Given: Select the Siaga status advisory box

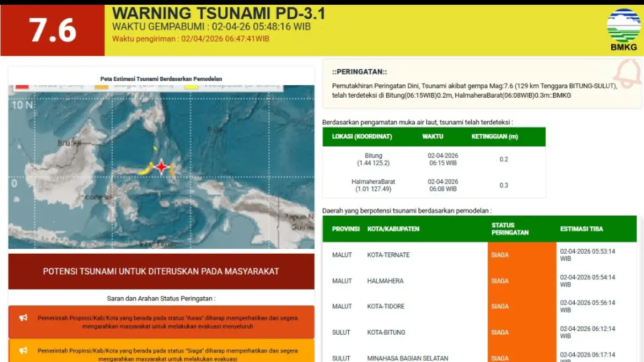Looking at the screenshot, I should [x=162, y=351].
